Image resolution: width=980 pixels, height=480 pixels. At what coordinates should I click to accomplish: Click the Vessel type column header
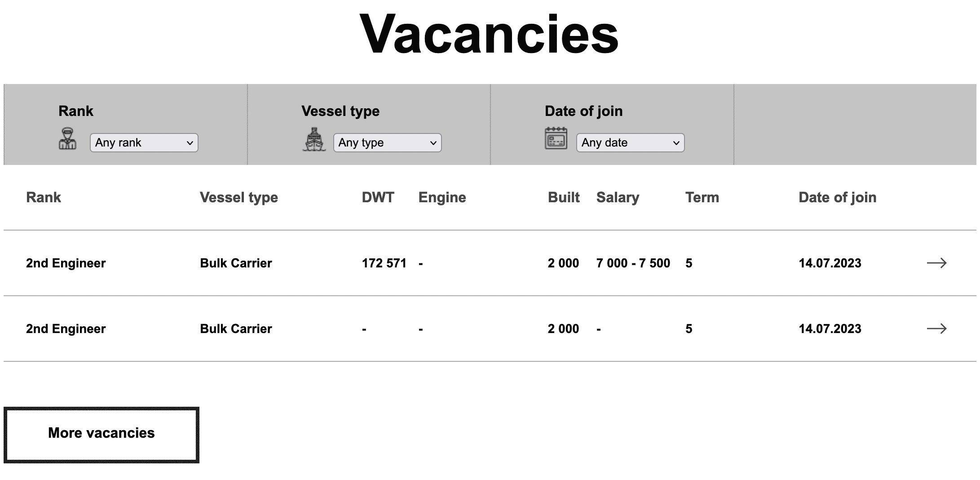click(239, 197)
